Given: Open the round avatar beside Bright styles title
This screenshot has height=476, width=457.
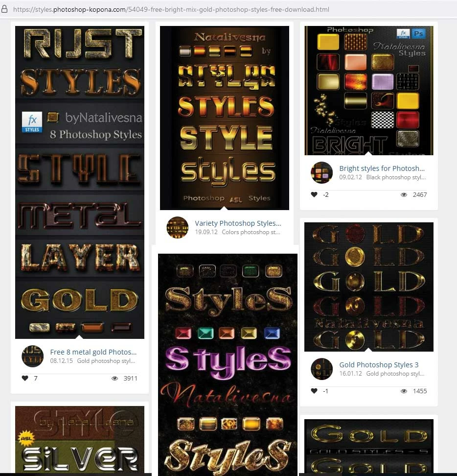Looking at the screenshot, I should coord(322,172).
